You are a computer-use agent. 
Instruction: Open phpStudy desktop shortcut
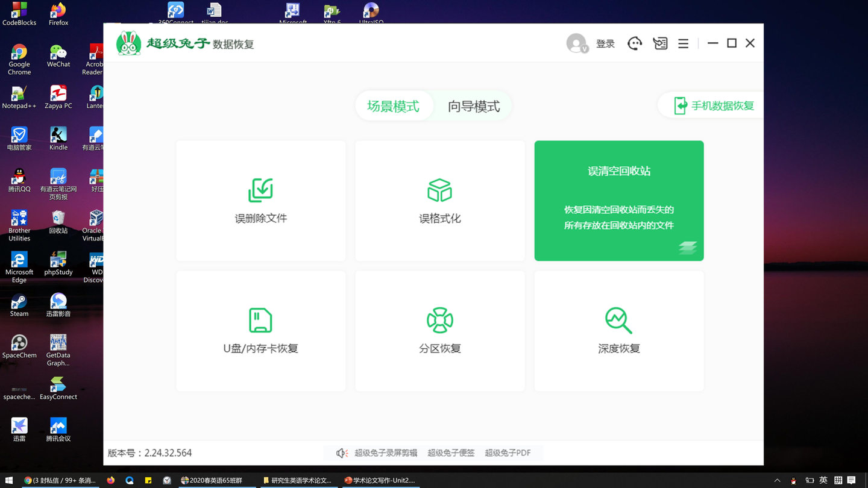pyautogui.click(x=58, y=263)
